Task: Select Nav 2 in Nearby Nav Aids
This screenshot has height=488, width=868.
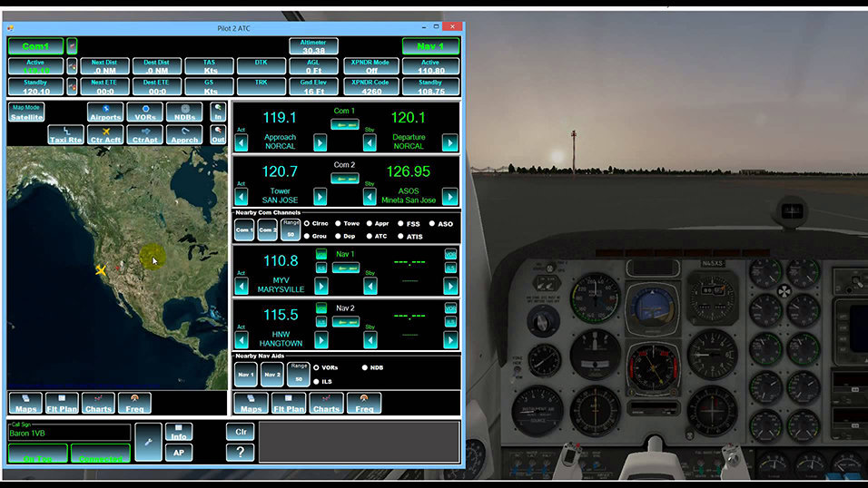Action: [271, 374]
